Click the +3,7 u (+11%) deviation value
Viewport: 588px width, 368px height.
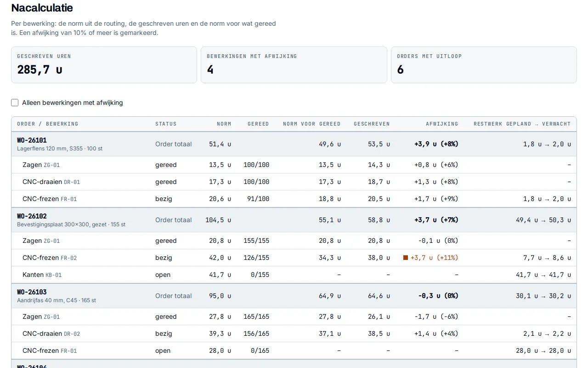(x=434, y=258)
